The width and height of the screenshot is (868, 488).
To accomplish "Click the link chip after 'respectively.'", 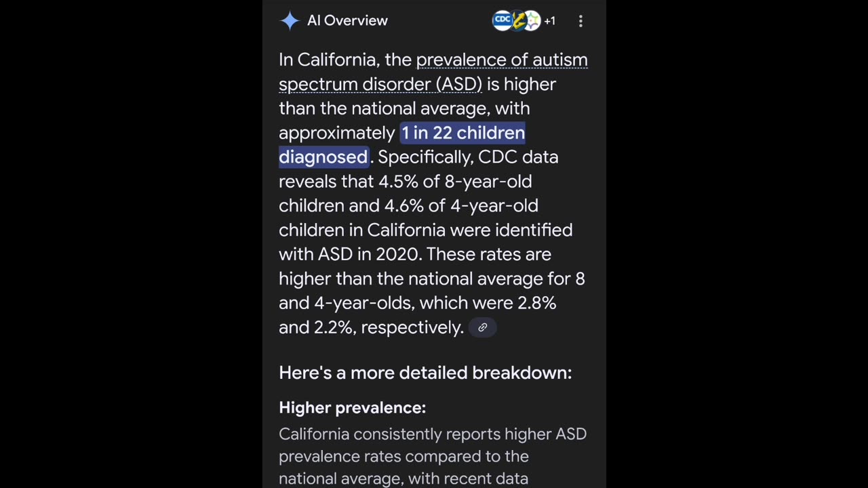I will pos(483,327).
